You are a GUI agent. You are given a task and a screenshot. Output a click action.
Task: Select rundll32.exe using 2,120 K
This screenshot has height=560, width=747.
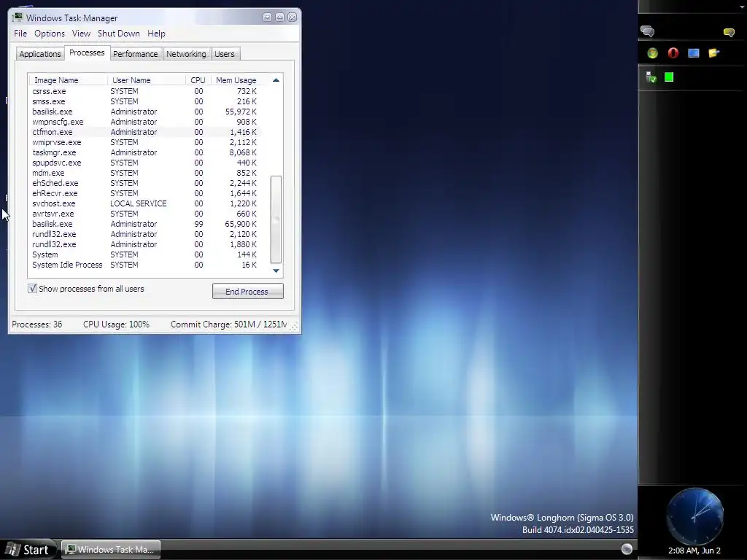[x=145, y=234]
